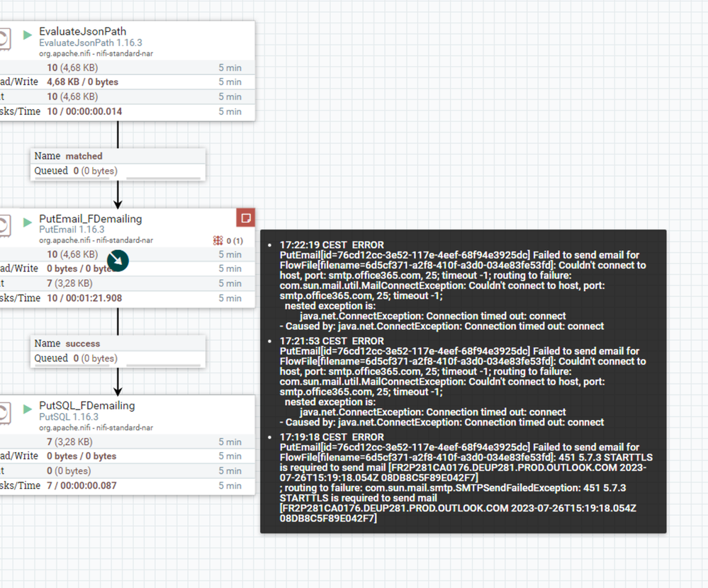Click the PutSQL_FDemailing processor type icon

(x=4, y=413)
